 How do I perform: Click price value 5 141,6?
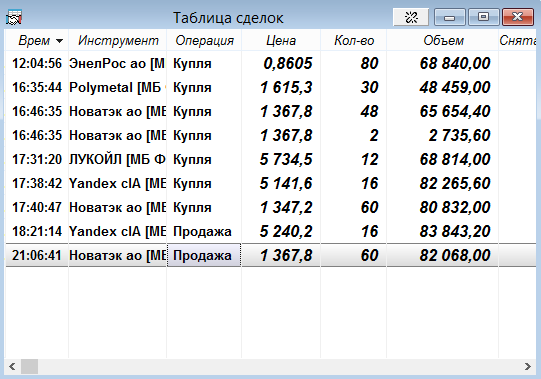[286, 183]
